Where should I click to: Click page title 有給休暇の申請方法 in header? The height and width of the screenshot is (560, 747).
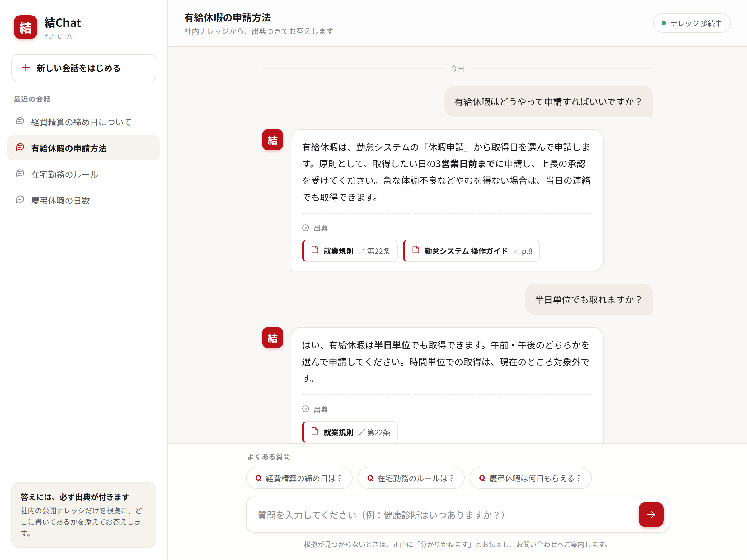pos(228,17)
